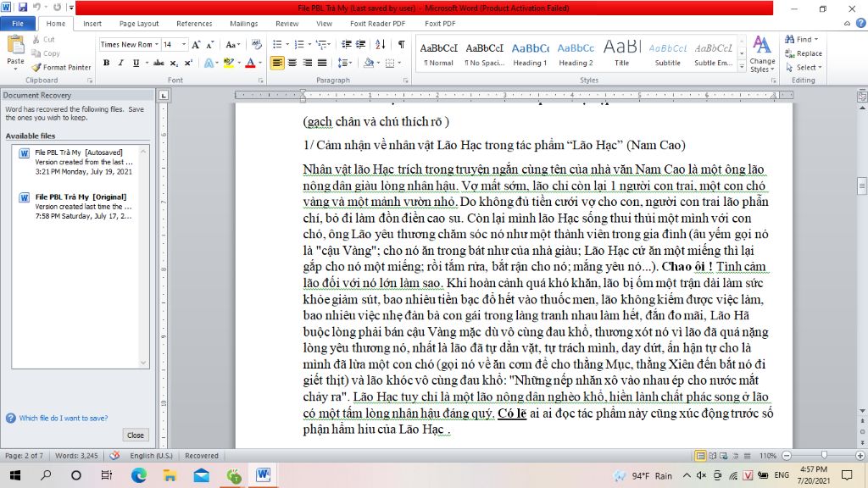Expand the Styles gallery More arrow

[x=742, y=67]
